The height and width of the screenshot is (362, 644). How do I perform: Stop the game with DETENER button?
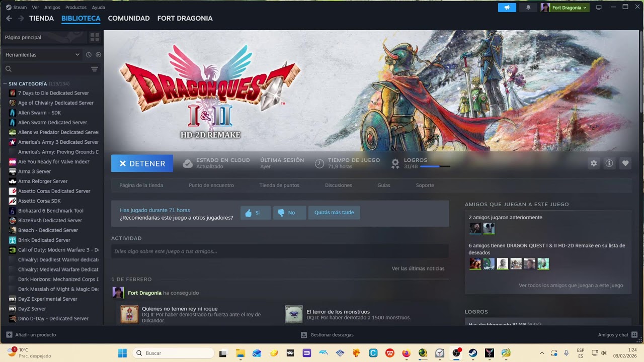coord(142,163)
